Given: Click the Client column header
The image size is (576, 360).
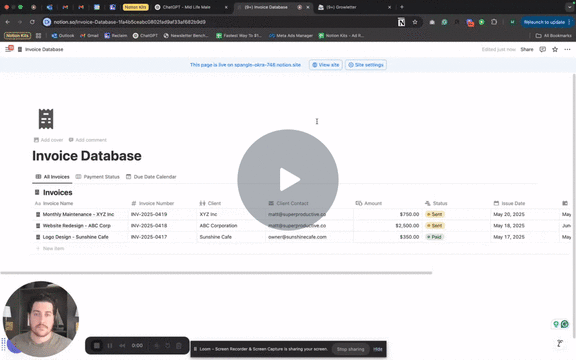Looking at the screenshot, I should (x=210, y=203).
